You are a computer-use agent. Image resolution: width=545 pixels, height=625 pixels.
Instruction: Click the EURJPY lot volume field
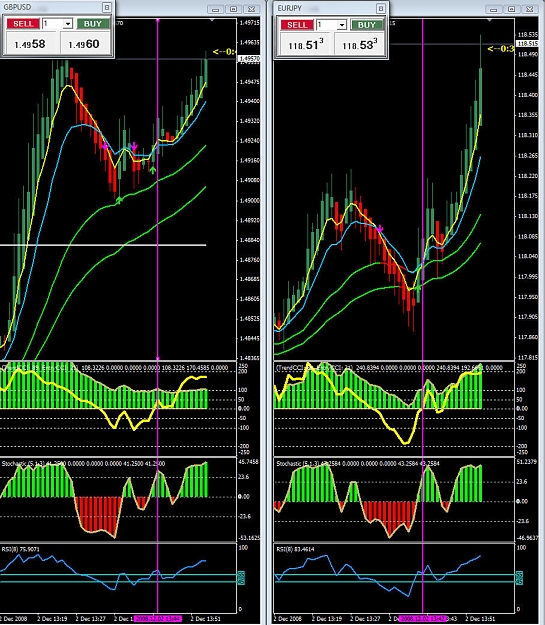(x=327, y=25)
